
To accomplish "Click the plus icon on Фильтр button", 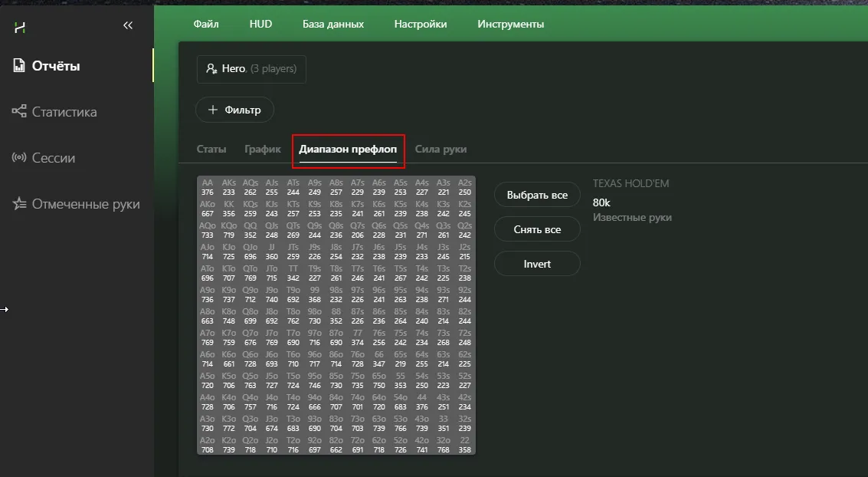I will [212, 110].
